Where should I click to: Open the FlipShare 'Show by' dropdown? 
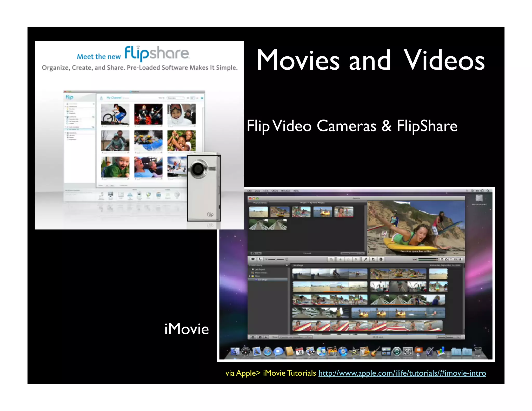[175, 98]
